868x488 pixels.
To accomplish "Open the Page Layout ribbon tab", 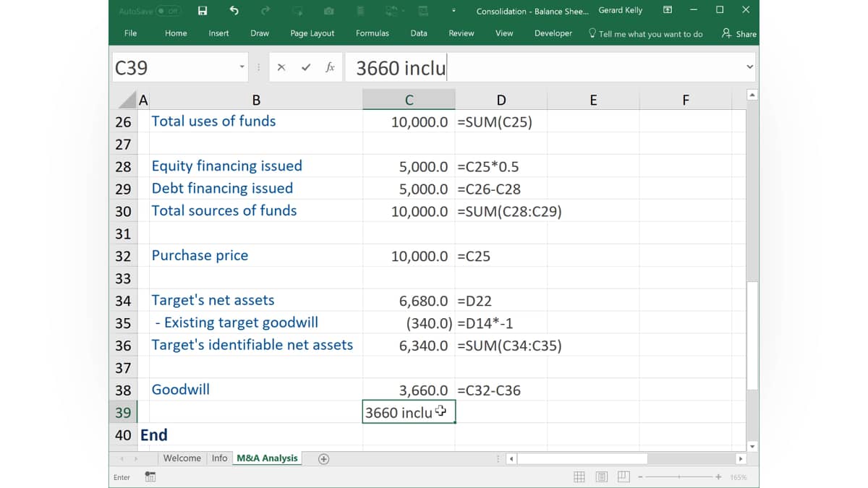I will coord(312,33).
